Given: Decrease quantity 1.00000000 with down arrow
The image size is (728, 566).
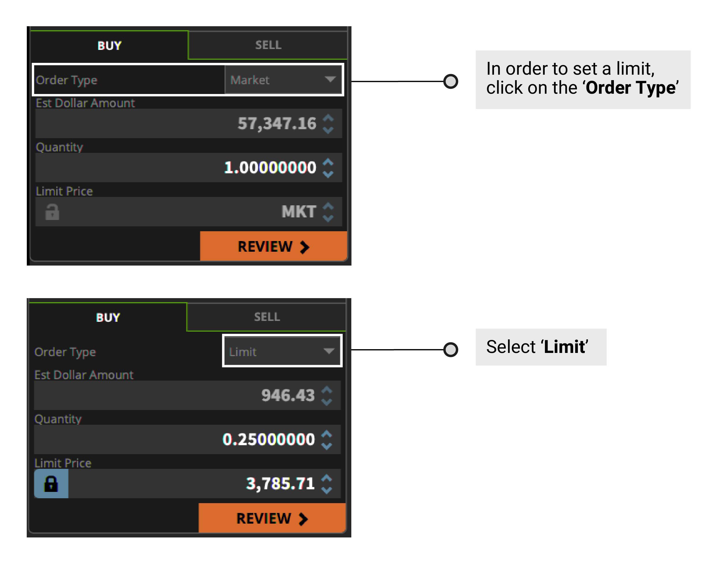Looking at the screenshot, I should click(x=328, y=174).
